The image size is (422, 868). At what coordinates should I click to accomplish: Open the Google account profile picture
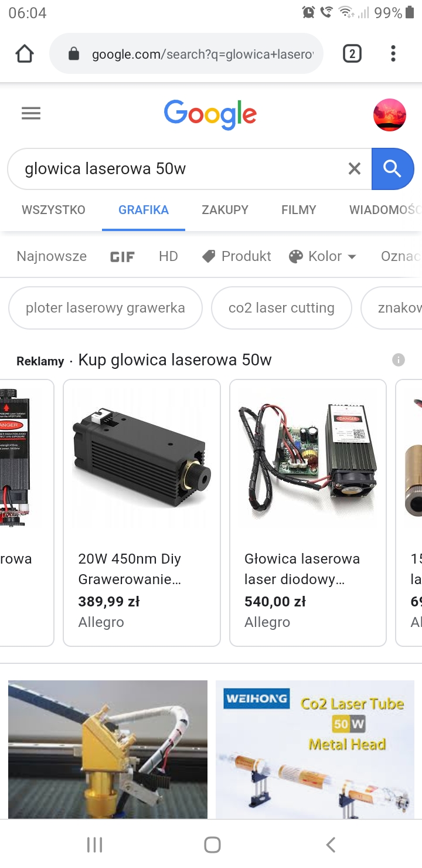[390, 114]
